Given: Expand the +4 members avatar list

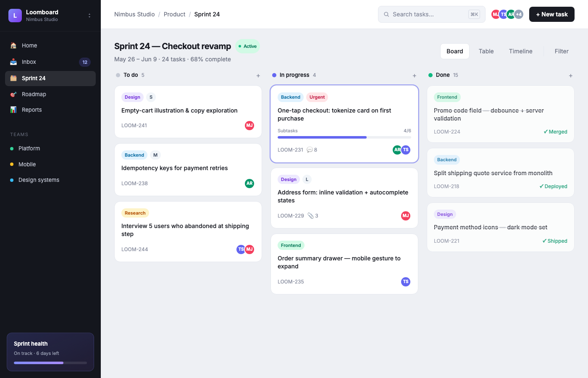Looking at the screenshot, I should (519, 14).
